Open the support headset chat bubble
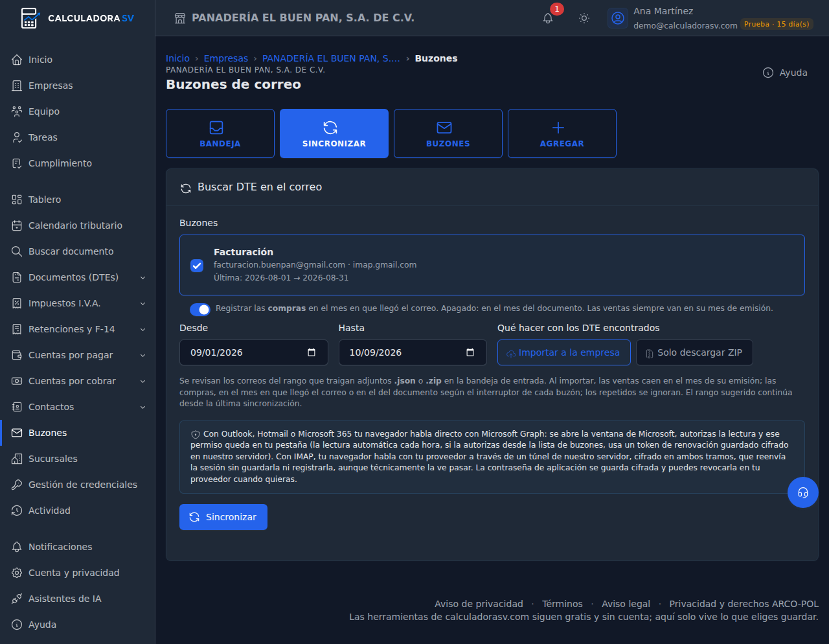This screenshot has height=644, width=829. [803, 492]
